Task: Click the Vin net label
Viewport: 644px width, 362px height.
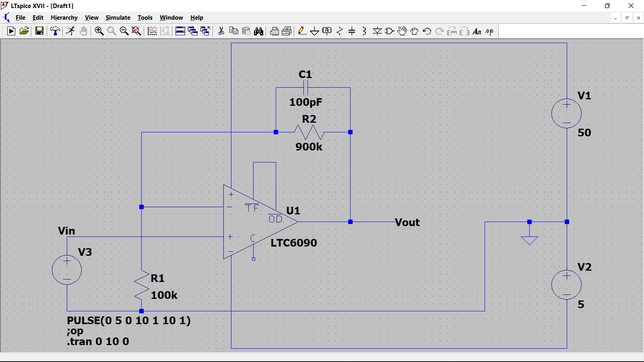Action: point(66,231)
